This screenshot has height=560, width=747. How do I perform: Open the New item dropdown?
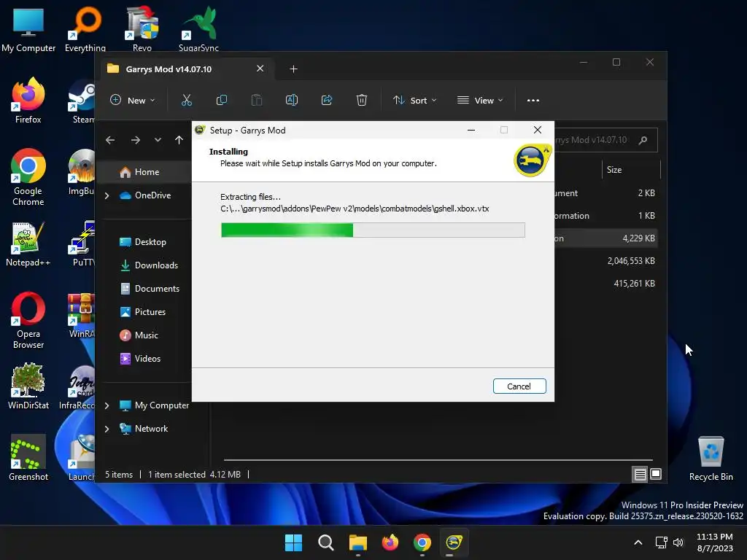[133, 101]
